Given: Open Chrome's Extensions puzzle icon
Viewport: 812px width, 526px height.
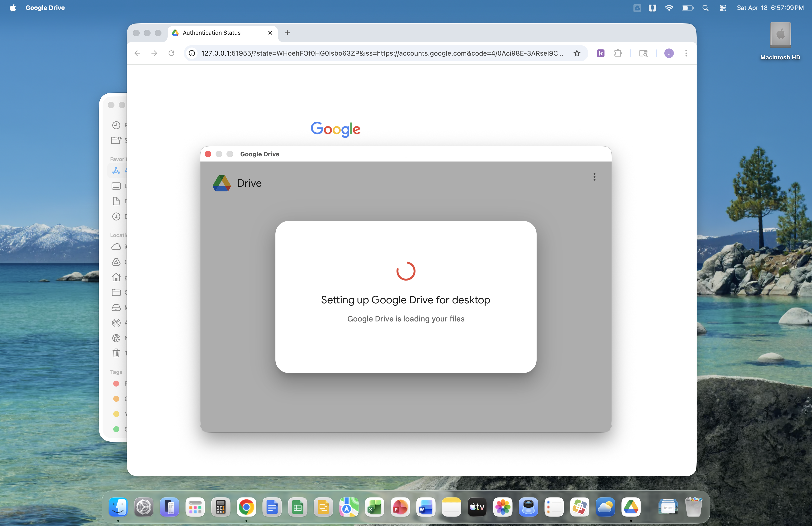Looking at the screenshot, I should point(618,53).
